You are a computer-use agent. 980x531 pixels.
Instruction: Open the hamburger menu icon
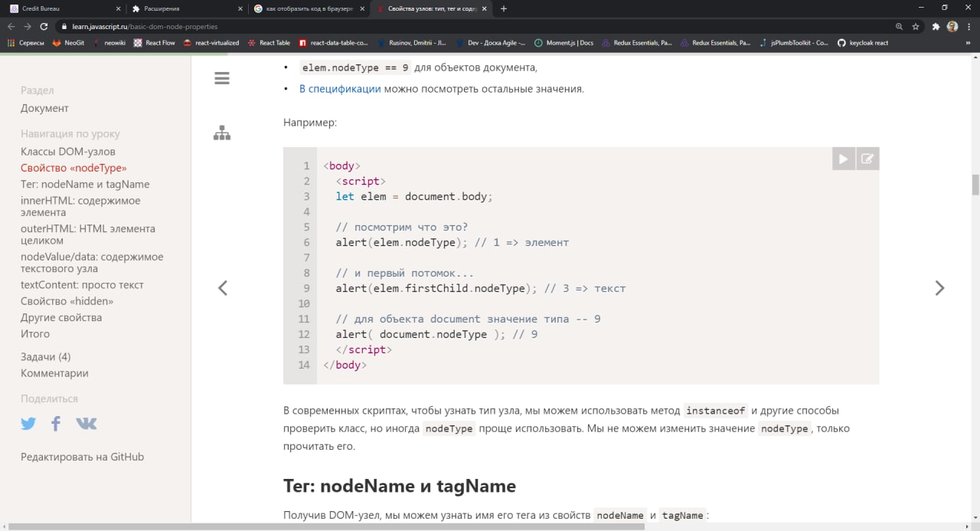click(x=222, y=78)
